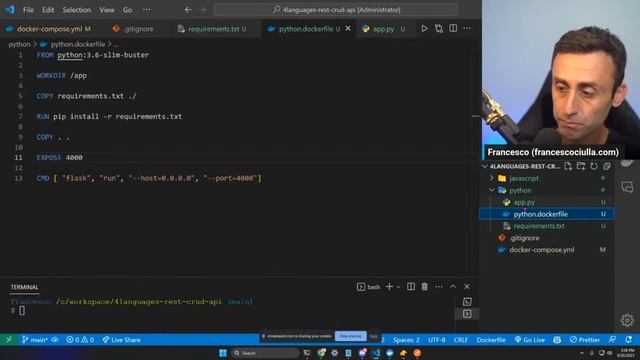640x360 pixels.
Task: Toggle Go Live server
Action: [x=529, y=340]
